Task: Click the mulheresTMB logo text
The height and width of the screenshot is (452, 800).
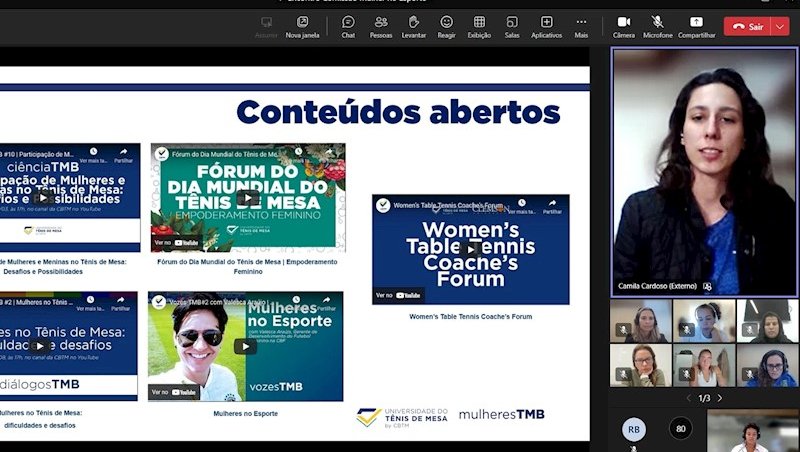Action: click(502, 414)
